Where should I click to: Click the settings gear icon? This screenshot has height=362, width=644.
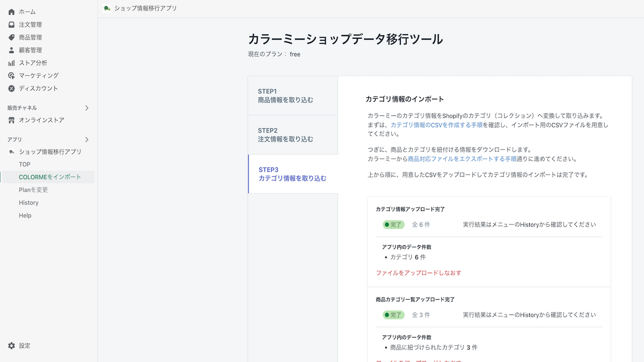pyautogui.click(x=12, y=346)
